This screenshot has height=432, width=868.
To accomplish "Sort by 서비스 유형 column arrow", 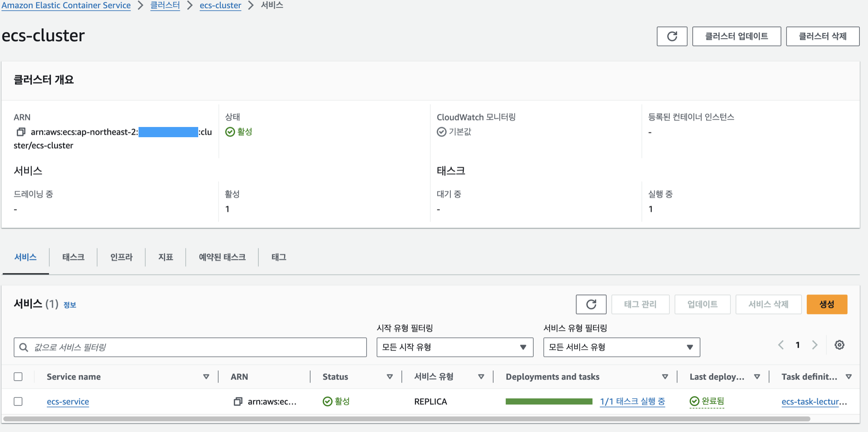I will tap(481, 376).
